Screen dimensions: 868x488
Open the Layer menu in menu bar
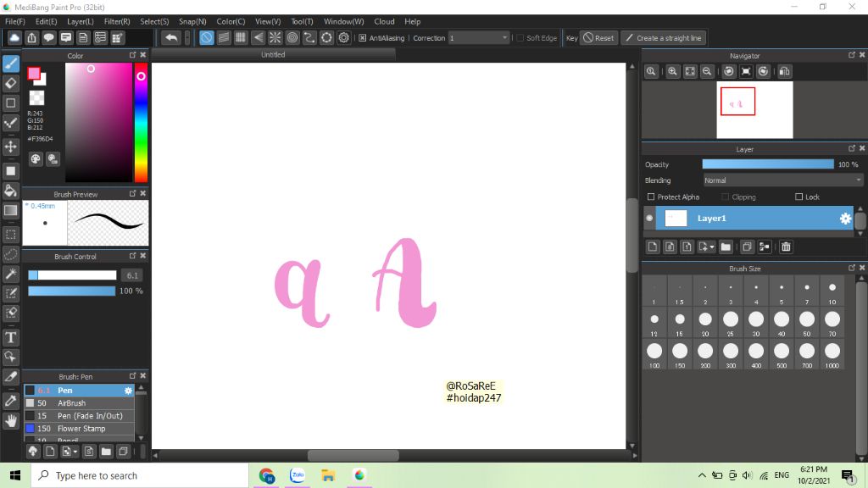point(81,21)
